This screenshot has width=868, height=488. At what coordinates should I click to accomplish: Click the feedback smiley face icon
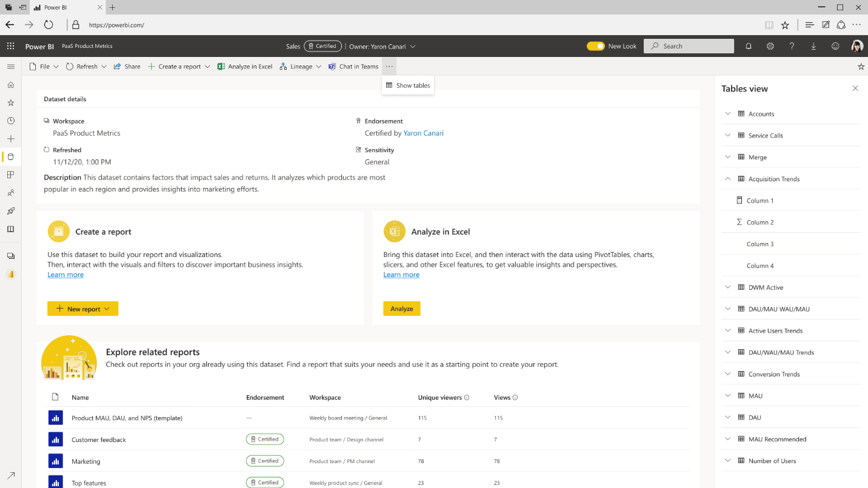pos(835,46)
